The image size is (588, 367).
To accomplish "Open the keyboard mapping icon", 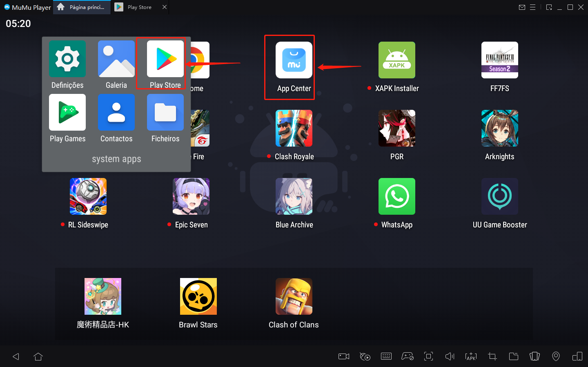I will coord(386,356).
